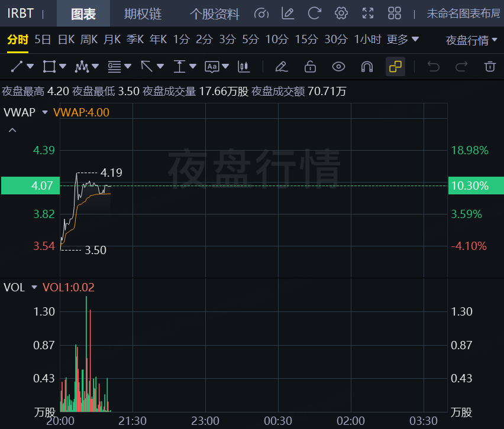This screenshot has height=429, width=504.
Task: Toggle drawing visibility eye icon
Action: click(338, 67)
